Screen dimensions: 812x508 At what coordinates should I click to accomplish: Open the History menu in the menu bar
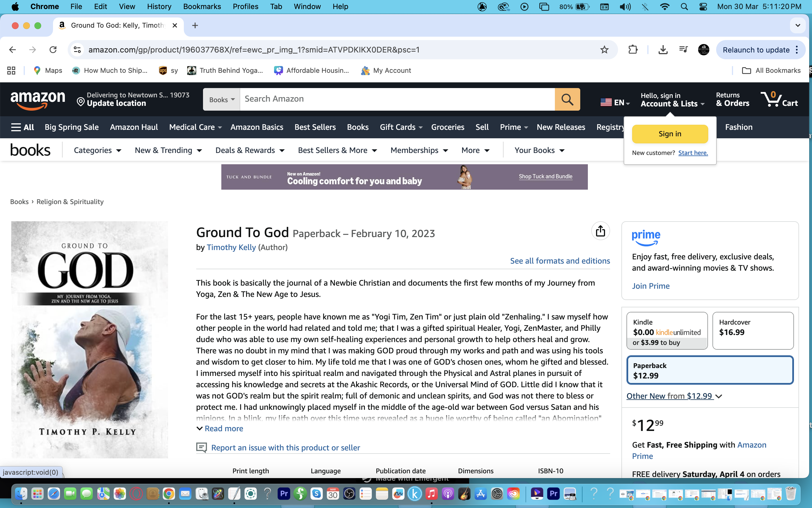pos(159,7)
